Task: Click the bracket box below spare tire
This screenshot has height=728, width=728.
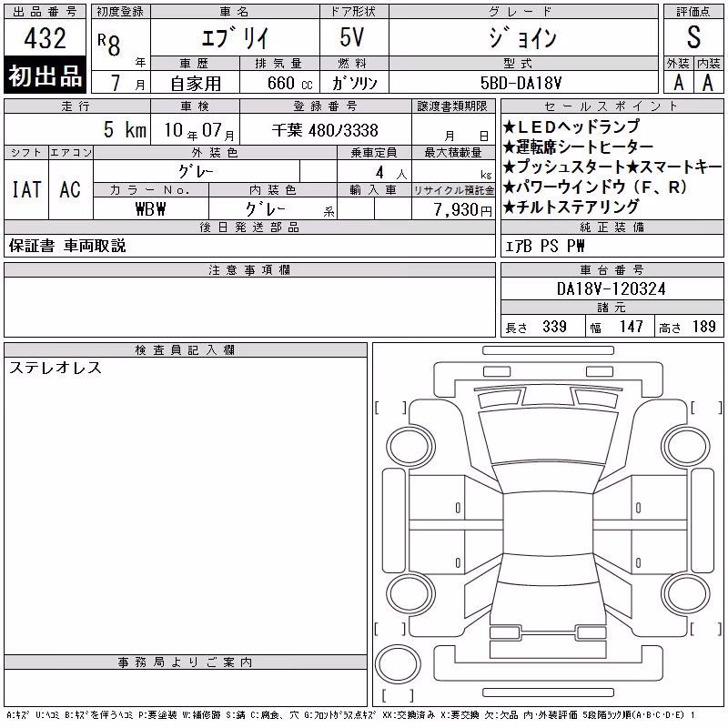Action: tap(398, 695)
